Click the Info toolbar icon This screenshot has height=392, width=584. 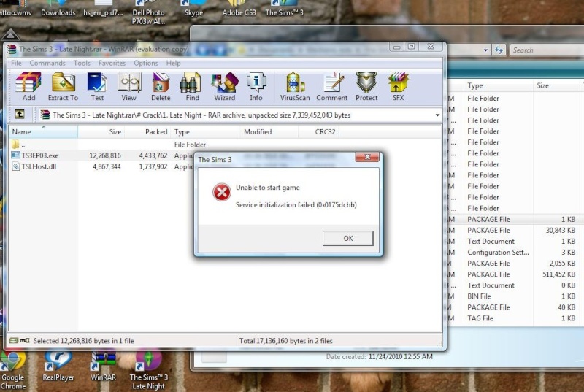point(256,85)
